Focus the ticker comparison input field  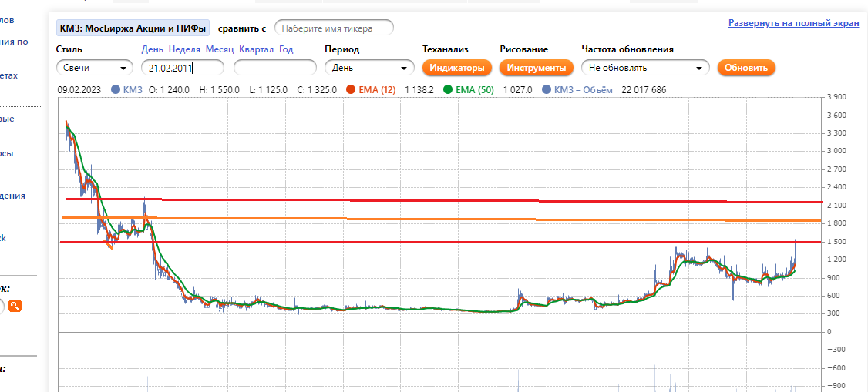pyautogui.click(x=334, y=28)
